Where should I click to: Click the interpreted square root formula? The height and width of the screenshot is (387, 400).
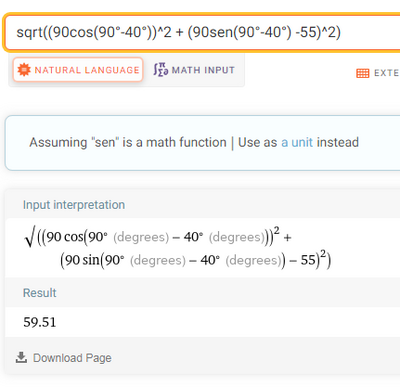(x=178, y=248)
